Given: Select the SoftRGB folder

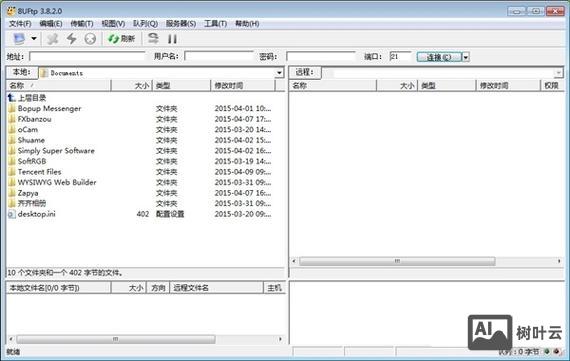Looking at the screenshot, I should (x=32, y=161).
